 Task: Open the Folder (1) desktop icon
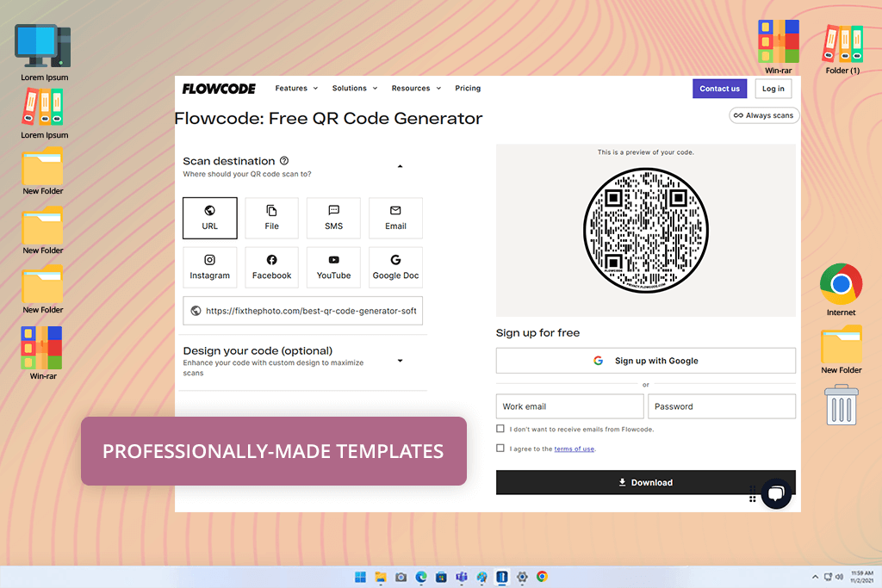click(842, 49)
